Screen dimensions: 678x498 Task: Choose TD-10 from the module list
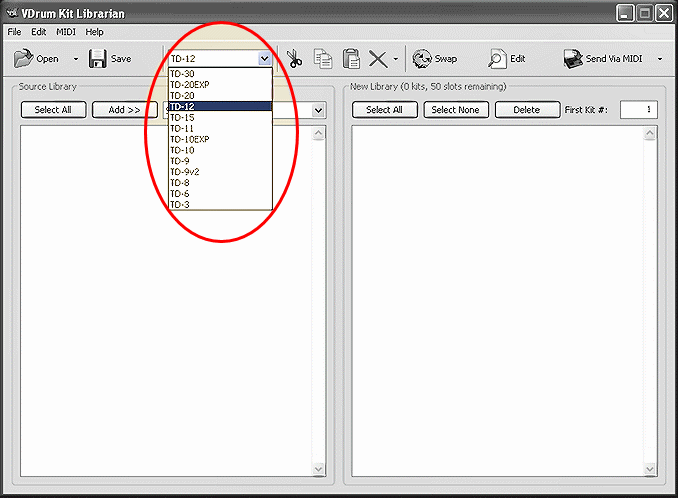tap(220, 150)
